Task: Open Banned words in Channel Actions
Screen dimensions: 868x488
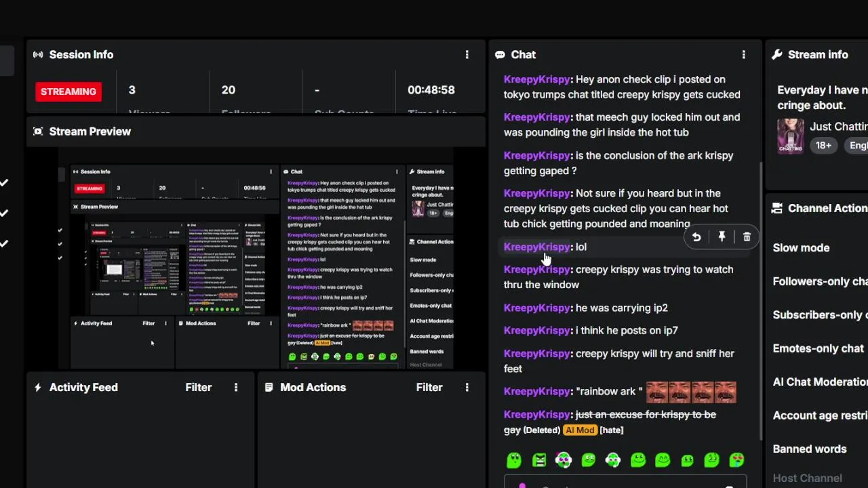Action: [x=810, y=449]
